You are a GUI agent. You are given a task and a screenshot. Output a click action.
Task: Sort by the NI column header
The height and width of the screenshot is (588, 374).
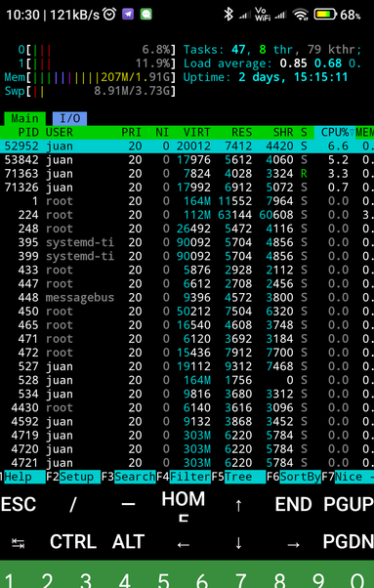pyautogui.click(x=162, y=133)
